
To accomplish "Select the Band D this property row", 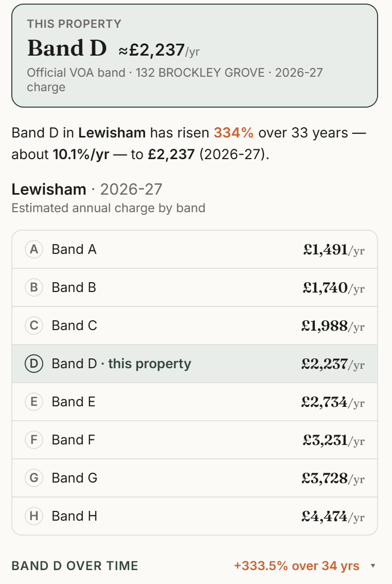I will (194, 364).
